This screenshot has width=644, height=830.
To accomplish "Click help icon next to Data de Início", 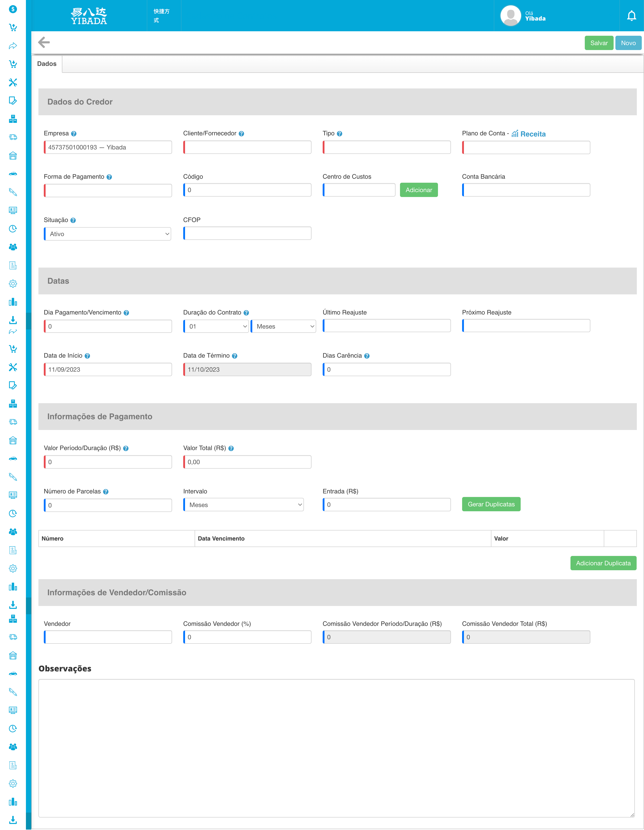I will pos(87,356).
